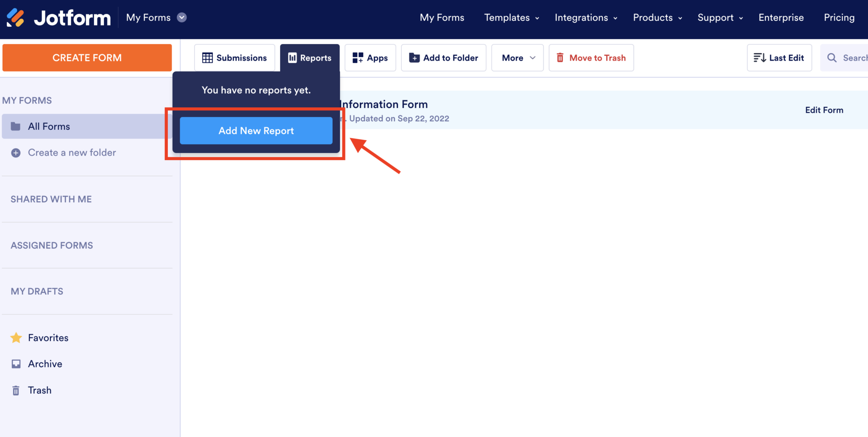
Task: Open Favorites via the star icon
Action: (16, 338)
